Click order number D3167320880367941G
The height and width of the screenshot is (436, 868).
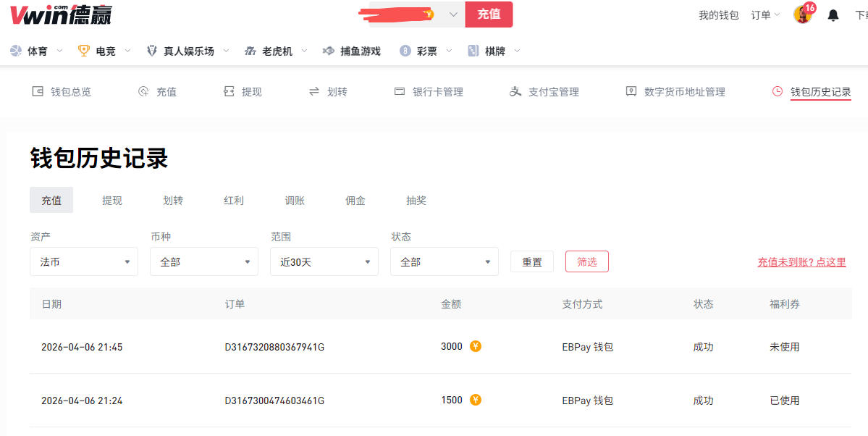tap(274, 347)
